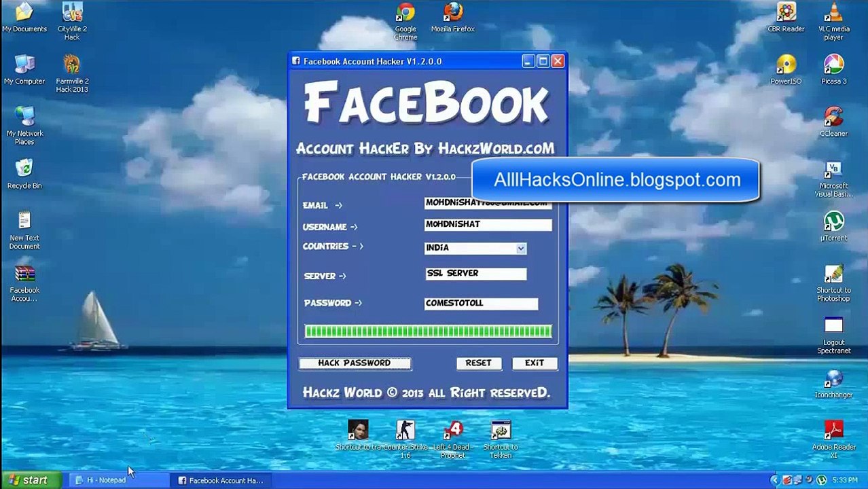The width and height of the screenshot is (868, 489).
Task: Click the Exit button
Action: pyautogui.click(x=535, y=363)
